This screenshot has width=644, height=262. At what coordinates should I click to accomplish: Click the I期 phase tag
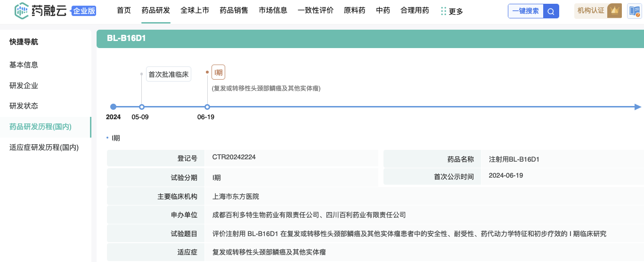[218, 73]
